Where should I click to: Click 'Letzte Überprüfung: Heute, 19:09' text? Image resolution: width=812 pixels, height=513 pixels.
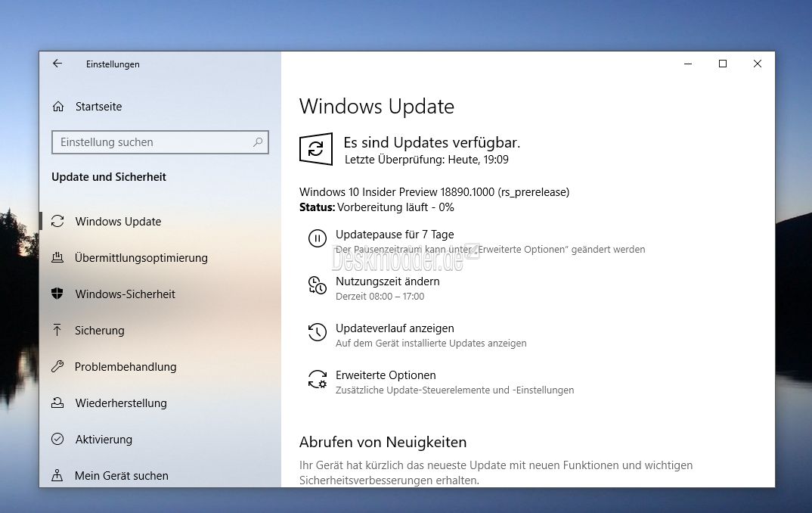pos(426,160)
